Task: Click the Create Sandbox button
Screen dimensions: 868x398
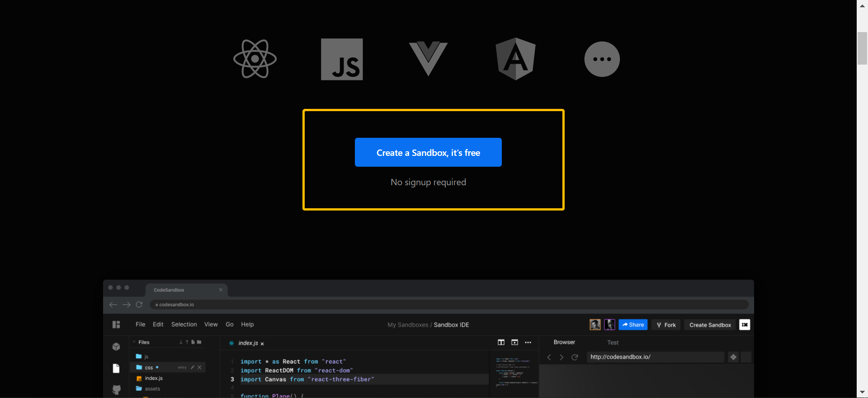Action: tap(710, 325)
